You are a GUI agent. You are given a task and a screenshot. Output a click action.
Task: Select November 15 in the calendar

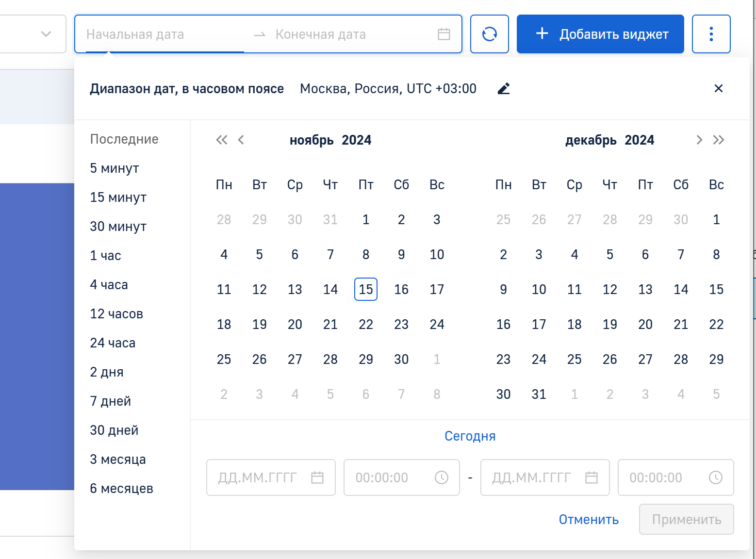[x=366, y=290]
